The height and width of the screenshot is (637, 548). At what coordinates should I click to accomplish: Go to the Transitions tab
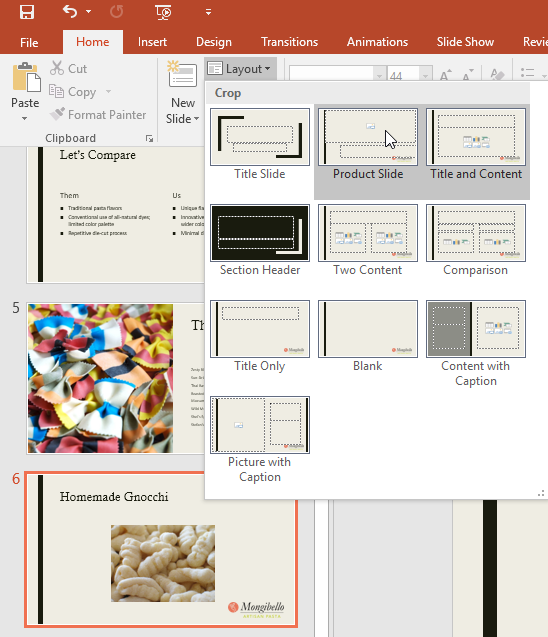pyautogui.click(x=289, y=42)
